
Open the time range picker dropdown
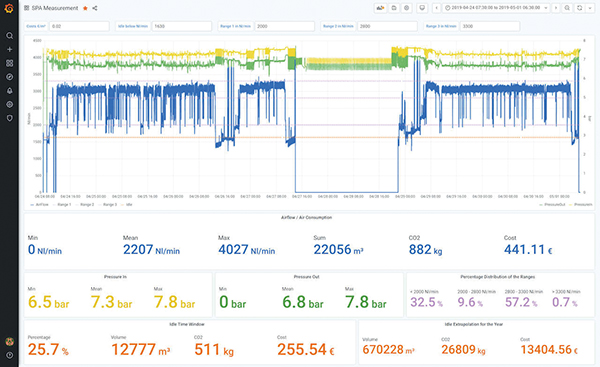pyautogui.click(x=497, y=8)
